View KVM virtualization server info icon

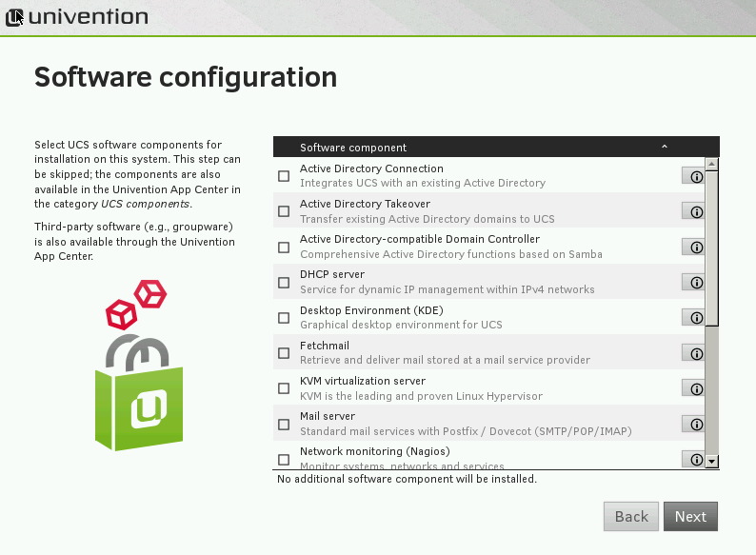coord(693,388)
